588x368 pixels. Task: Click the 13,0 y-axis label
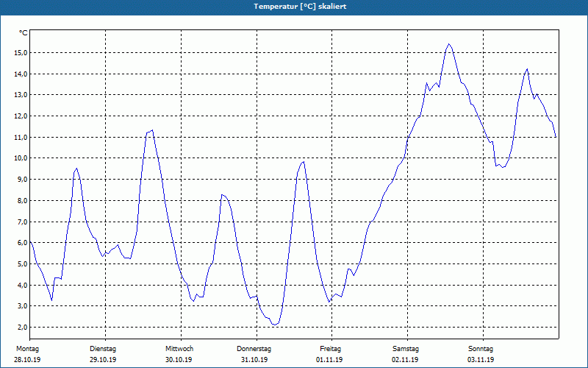point(21,95)
